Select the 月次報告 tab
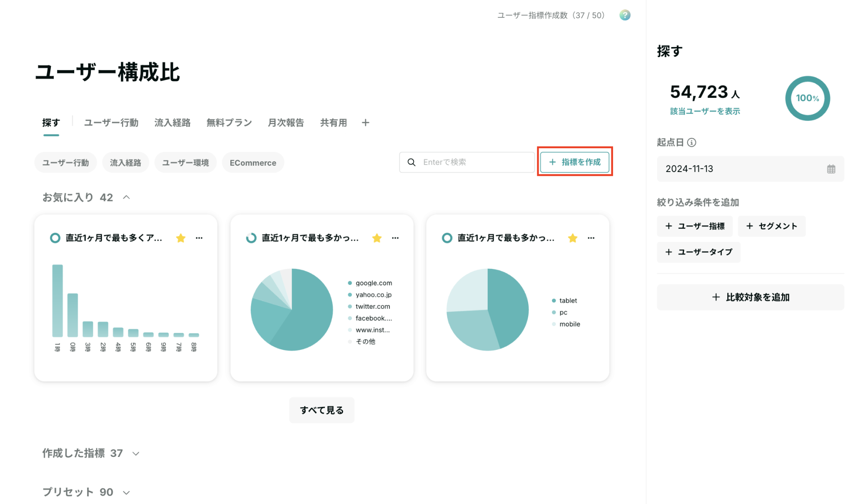Viewport: 853px width, 504px height. [x=286, y=123]
